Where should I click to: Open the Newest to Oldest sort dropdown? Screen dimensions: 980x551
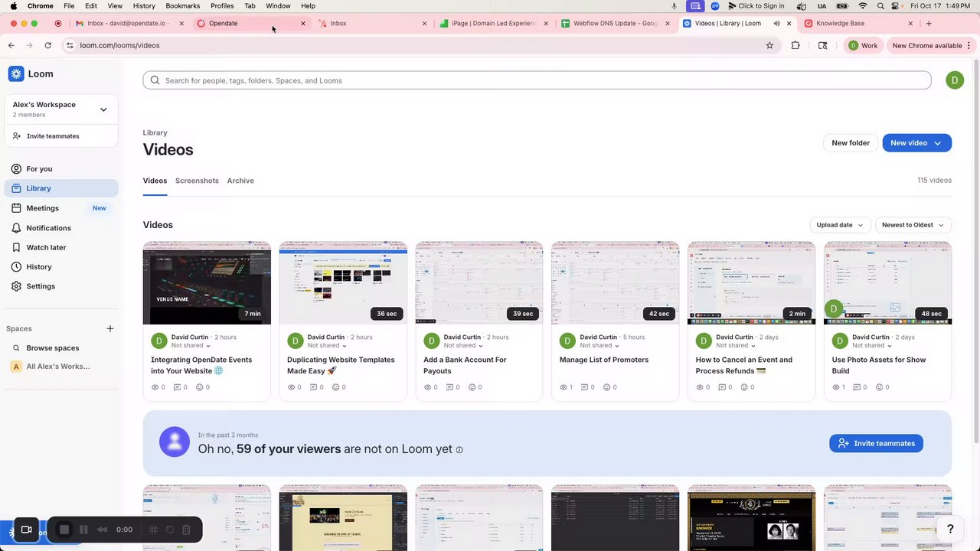click(913, 225)
